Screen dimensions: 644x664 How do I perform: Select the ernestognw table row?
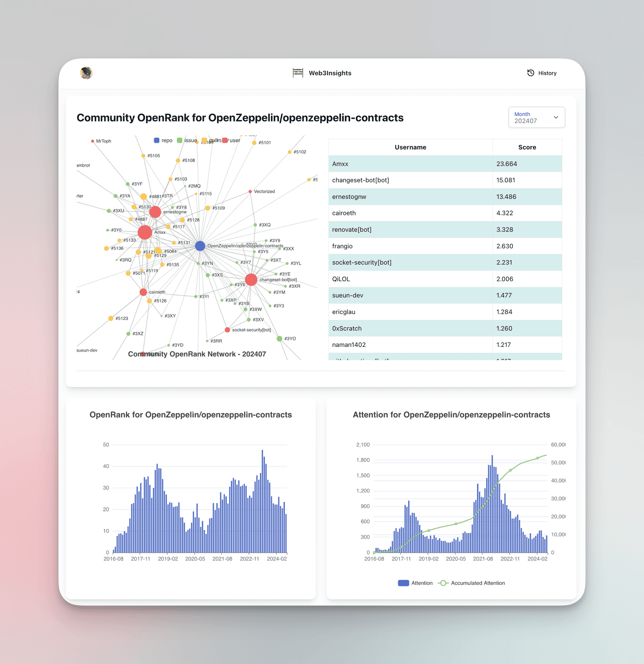pos(445,197)
